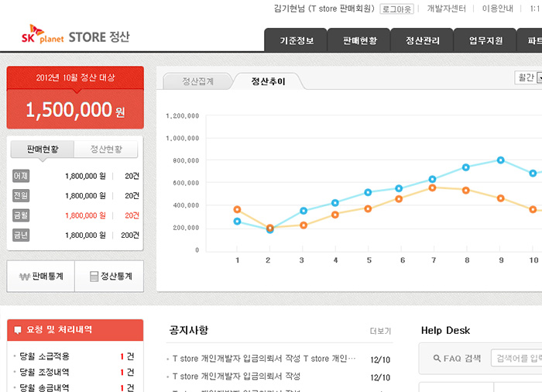Click 더보기 beside 공지사항

pos(380,331)
